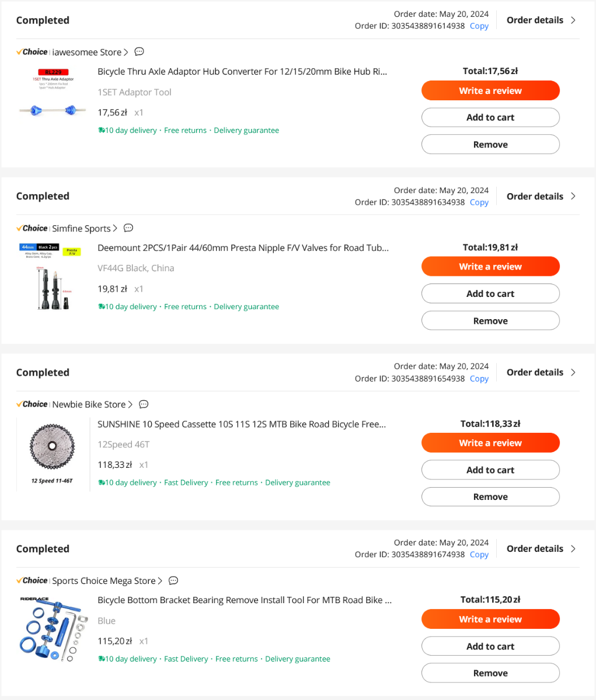Click Choice badge beside Newbie Bike Store
Viewport: 596px width, 700px height.
pyautogui.click(x=32, y=404)
